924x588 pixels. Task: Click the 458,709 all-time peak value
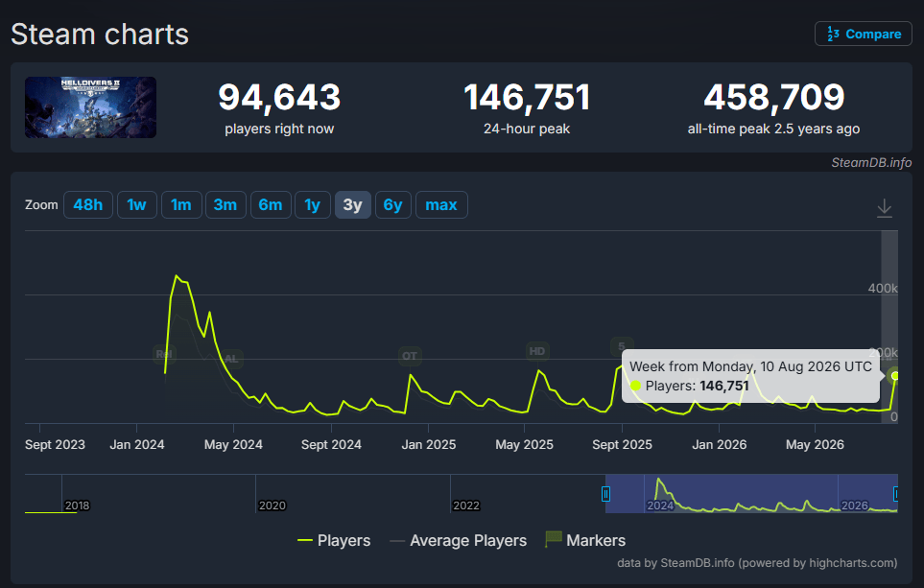[773, 97]
